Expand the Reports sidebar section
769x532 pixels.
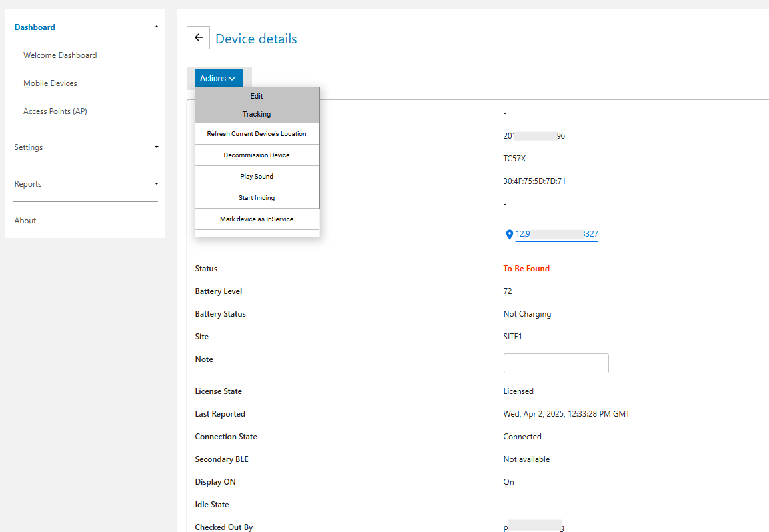156,184
